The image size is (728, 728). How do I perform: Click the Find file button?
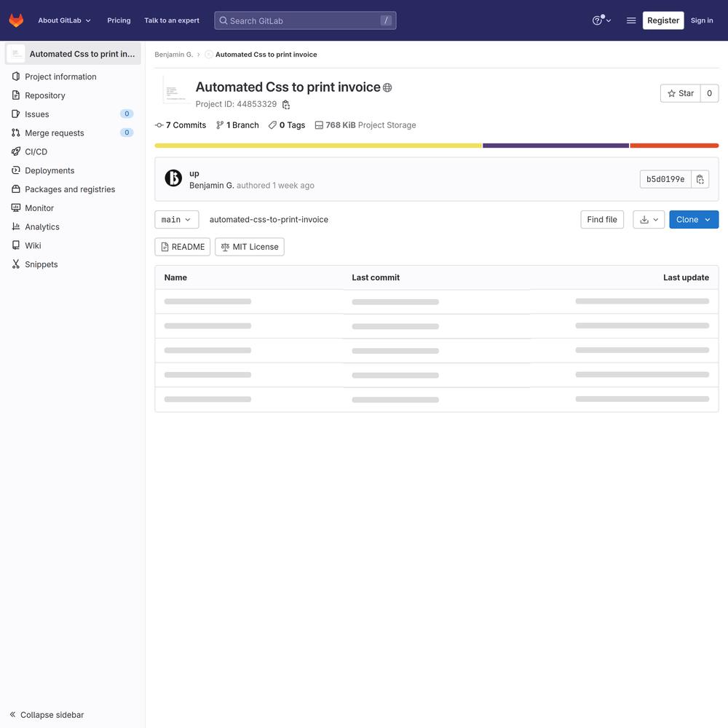coord(602,220)
